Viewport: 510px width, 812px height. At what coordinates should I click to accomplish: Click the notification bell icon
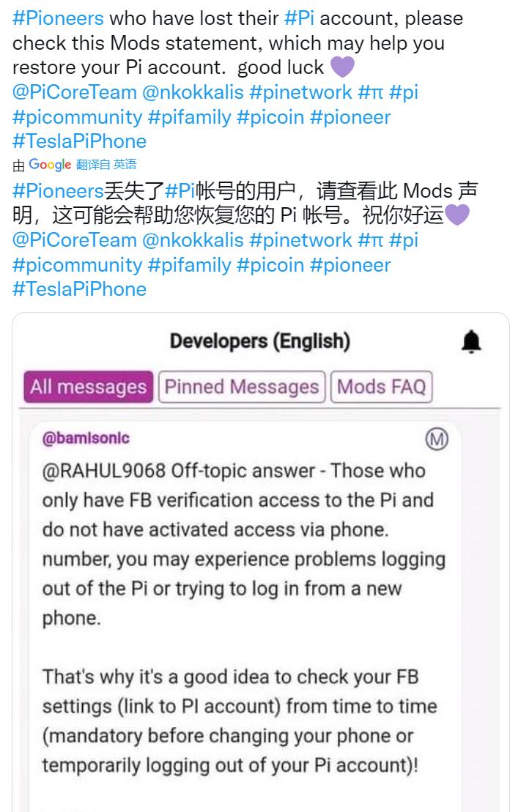click(471, 342)
